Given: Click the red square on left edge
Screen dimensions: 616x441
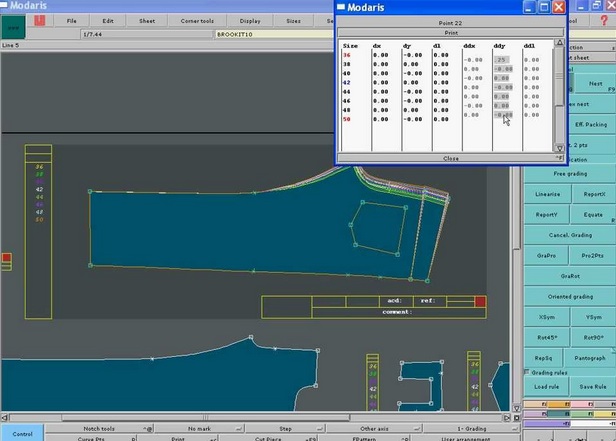Looking at the screenshot, I should [x=6, y=258].
